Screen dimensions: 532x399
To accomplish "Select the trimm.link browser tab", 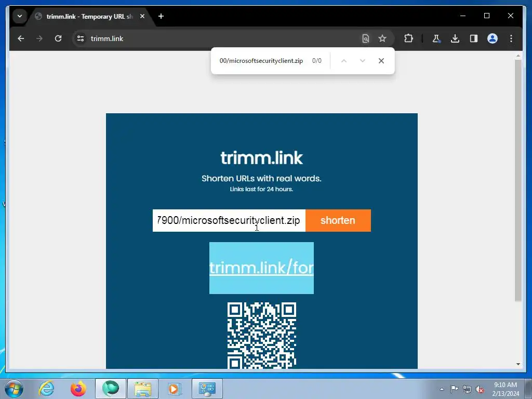I will [89, 16].
